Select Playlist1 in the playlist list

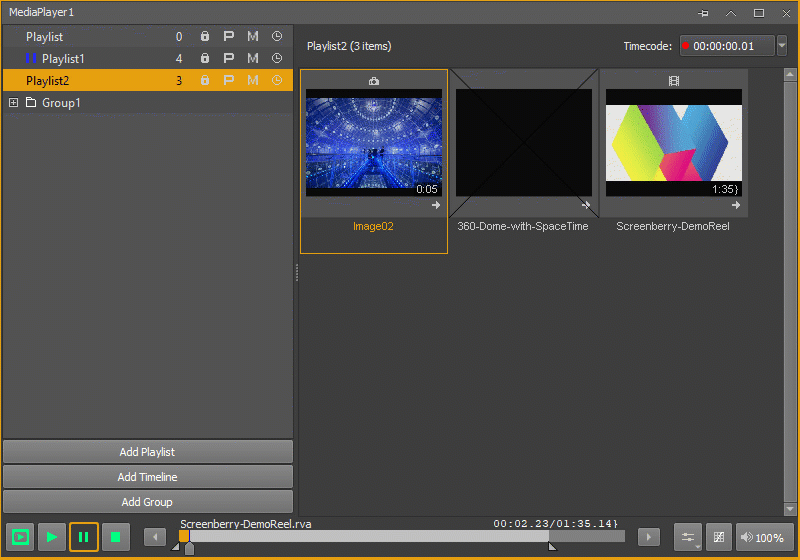pyautogui.click(x=63, y=59)
